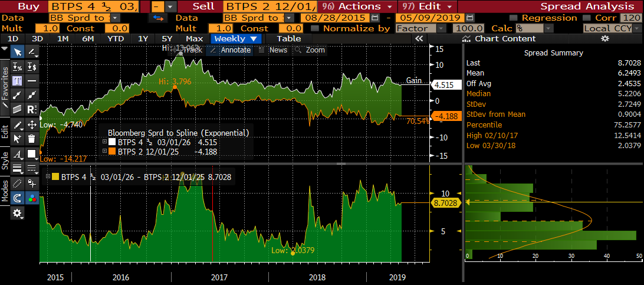The image size is (644, 285).
Task: Switch to the 5Y range
Action: click(x=167, y=38)
